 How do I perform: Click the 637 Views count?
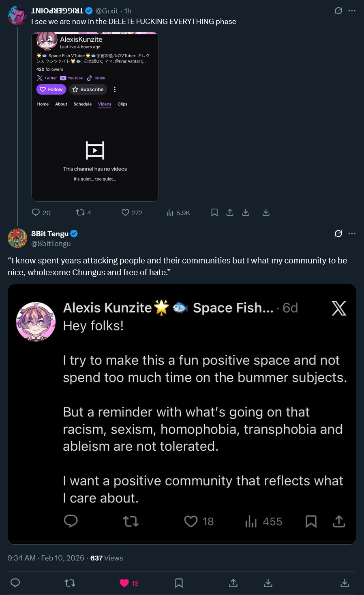pyautogui.click(x=107, y=558)
